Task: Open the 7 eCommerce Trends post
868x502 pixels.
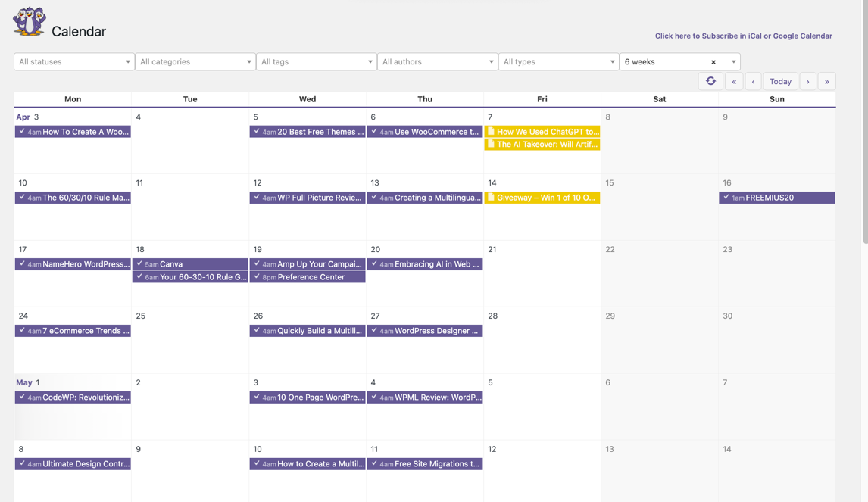Action: click(73, 330)
